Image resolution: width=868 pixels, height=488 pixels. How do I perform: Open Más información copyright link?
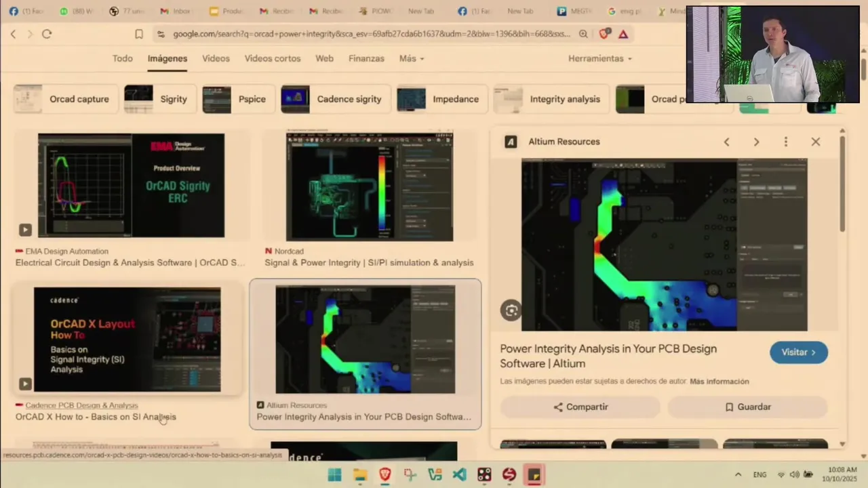tap(719, 382)
